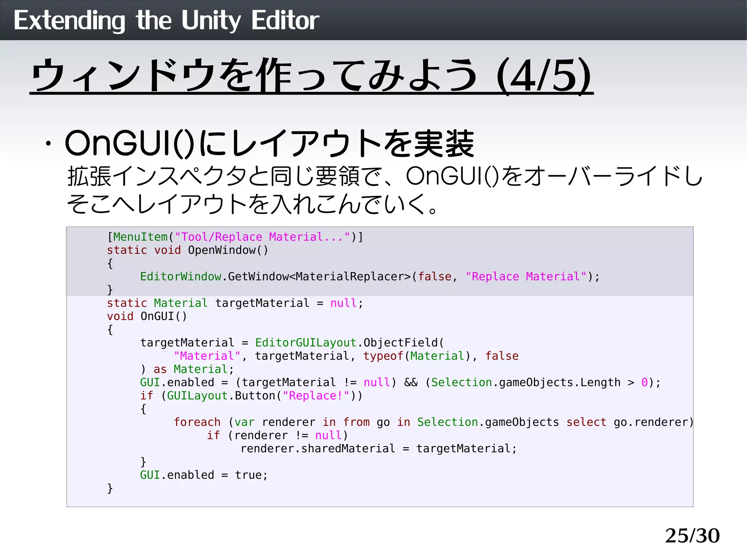Click the GUILayout.Button("Replace!") line
The height and width of the screenshot is (560, 747).
click(x=251, y=396)
